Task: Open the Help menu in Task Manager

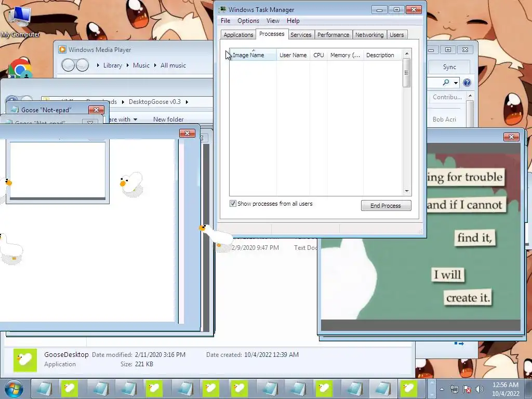Action: (293, 21)
